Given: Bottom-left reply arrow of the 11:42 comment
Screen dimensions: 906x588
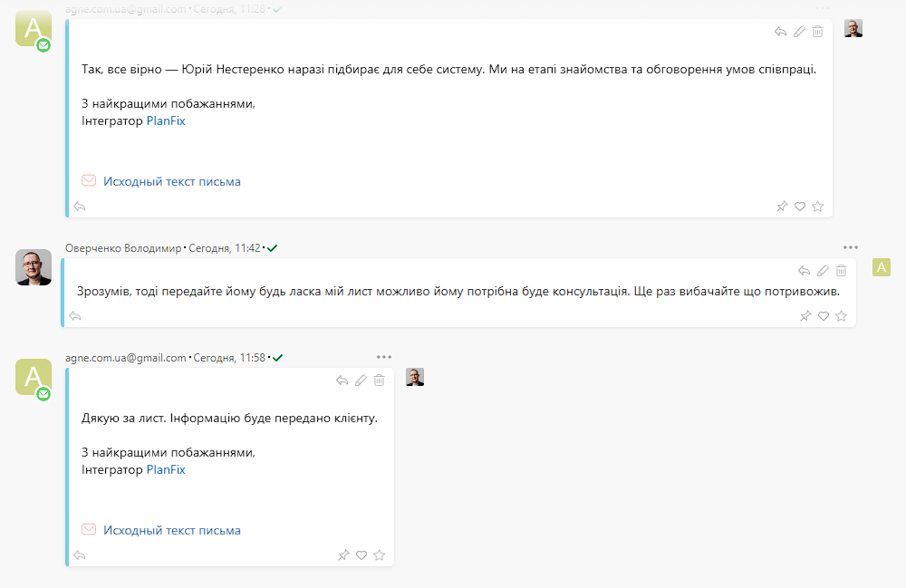Looking at the screenshot, I should [75, 316].
